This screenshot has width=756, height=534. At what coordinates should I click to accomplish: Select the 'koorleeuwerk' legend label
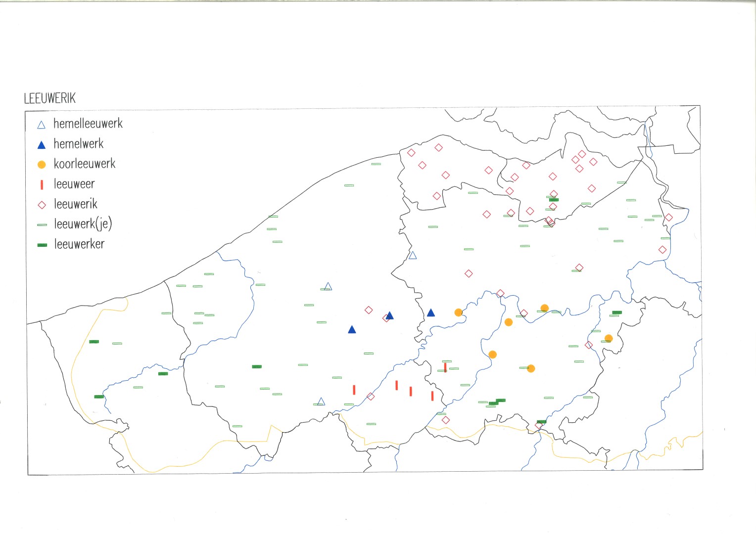click(85, 163)
